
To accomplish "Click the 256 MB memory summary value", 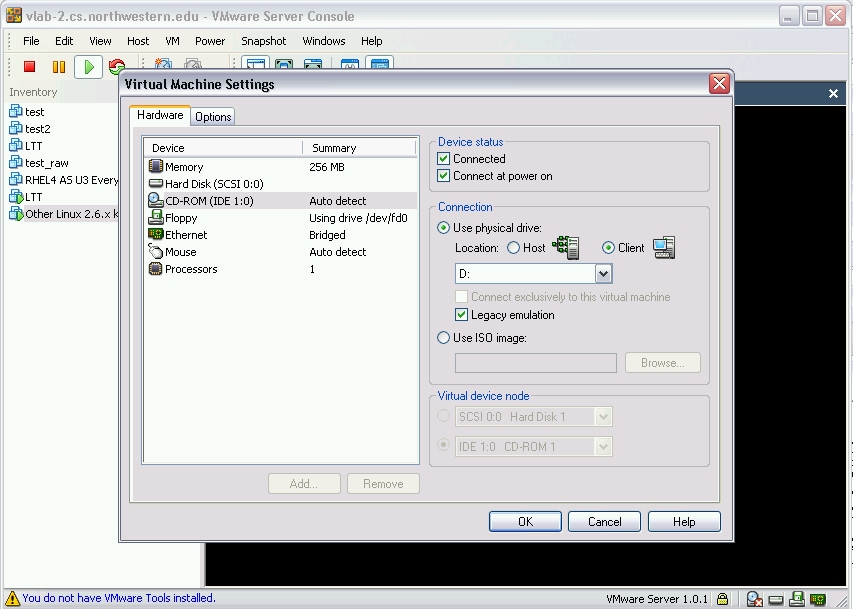I will point(327,167).
